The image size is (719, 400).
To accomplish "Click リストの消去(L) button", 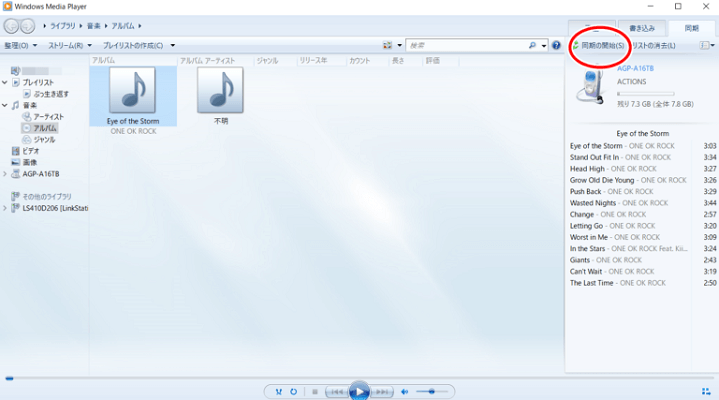I will pos(653,45).
